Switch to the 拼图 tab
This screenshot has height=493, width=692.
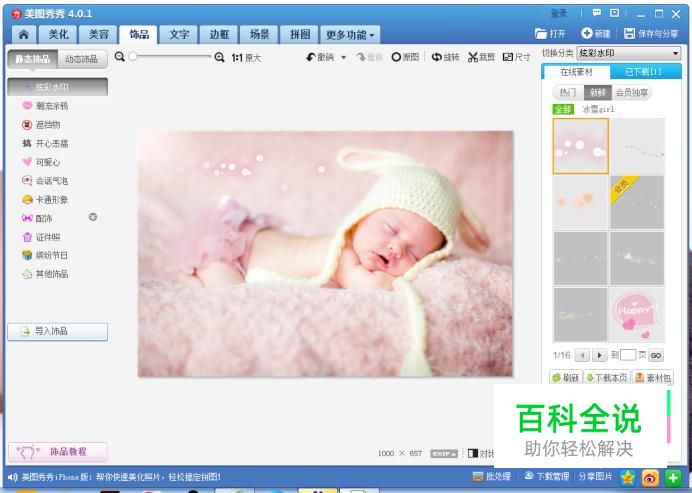[x=300, y=34]
